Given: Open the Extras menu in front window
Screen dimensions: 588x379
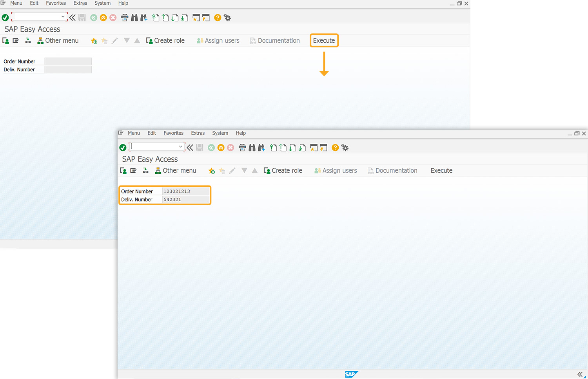Looking at the screenshot, I should (198, 133).
